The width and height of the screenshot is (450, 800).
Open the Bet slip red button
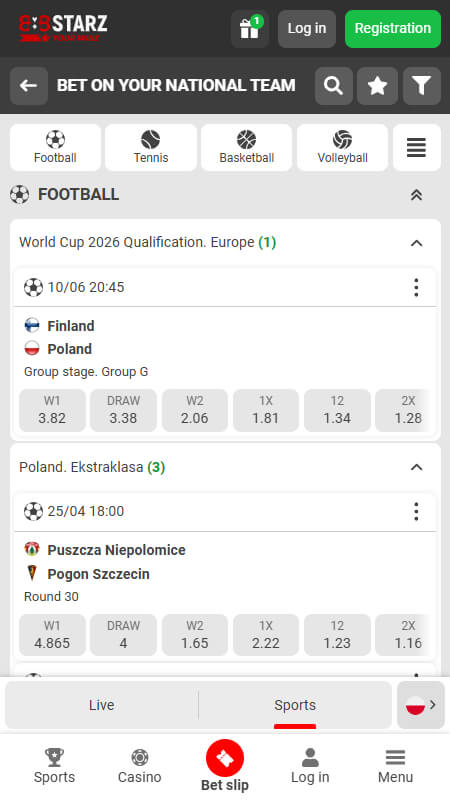click(x=225, y=759)
